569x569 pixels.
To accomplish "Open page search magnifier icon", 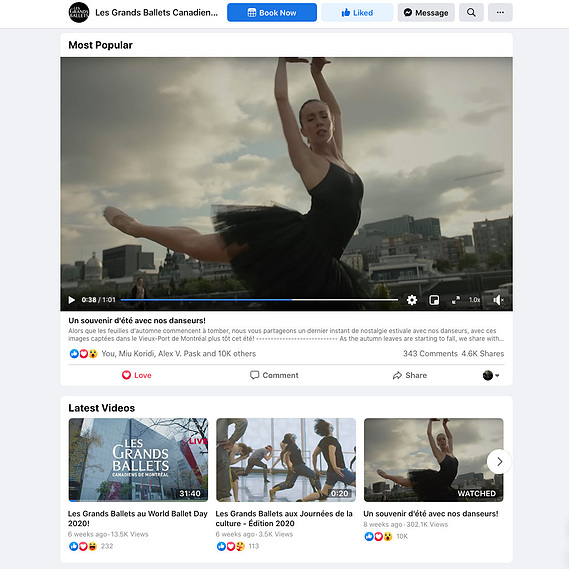I will pos(471,12).
